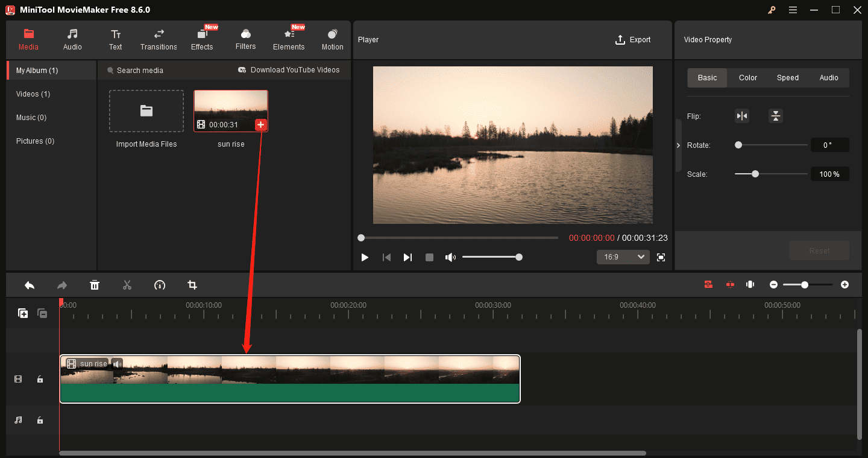
Task: Switch to Speed property tab
Action: pyautogui.click(x=788, y=78)
